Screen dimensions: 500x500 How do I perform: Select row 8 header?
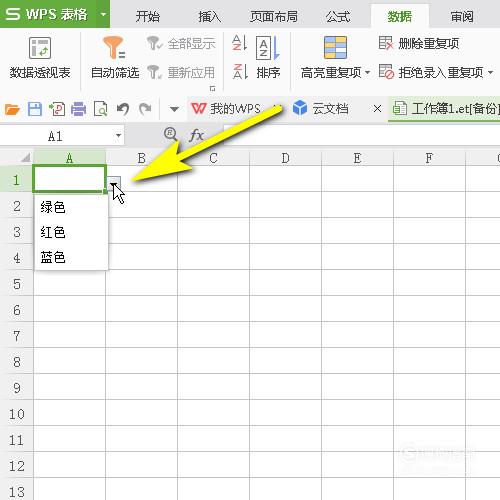pyautogui.click(x=16, y=362)
